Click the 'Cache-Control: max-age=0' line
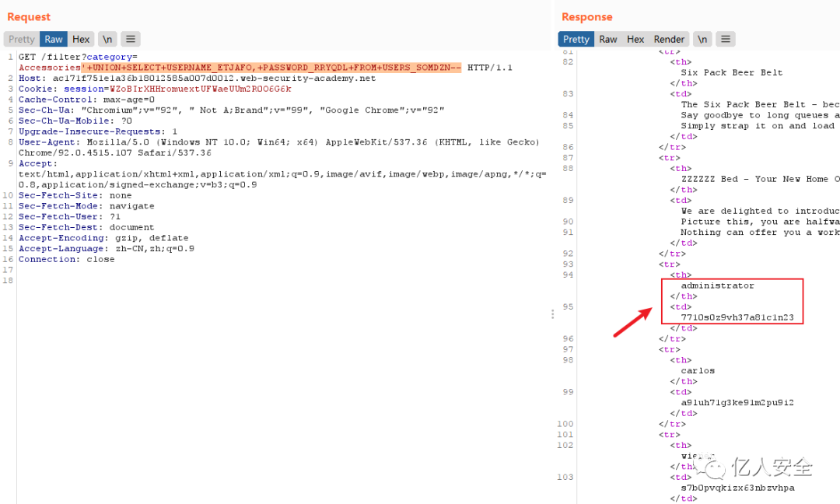This screenshot has width=840, height=504. pyautogui.click(x=87, y=100)
